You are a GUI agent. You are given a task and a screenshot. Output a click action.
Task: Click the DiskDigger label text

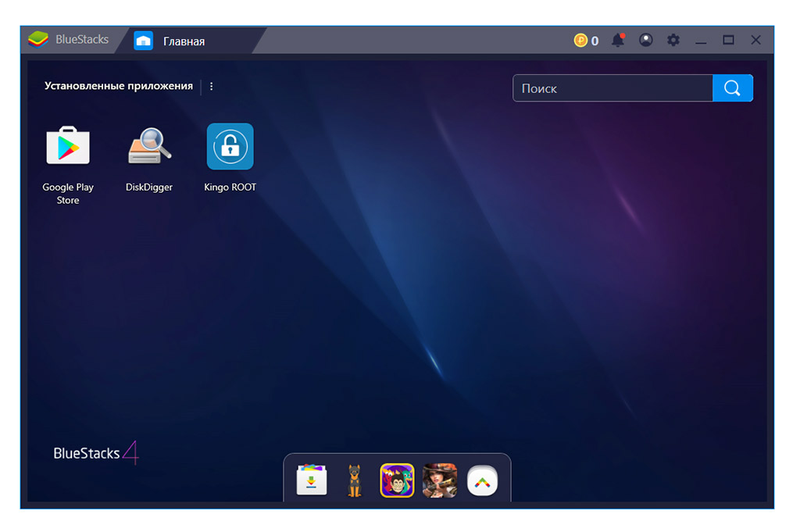click(x=149, y=187)
